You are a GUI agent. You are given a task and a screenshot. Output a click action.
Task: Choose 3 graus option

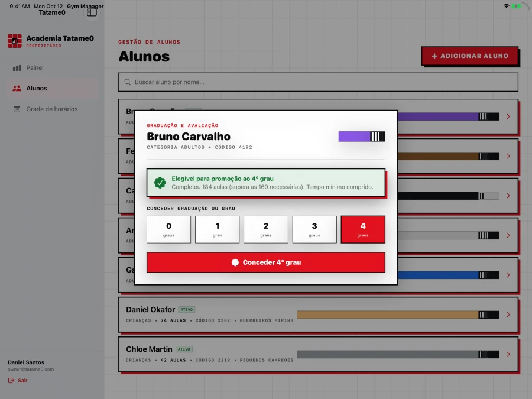314,229
